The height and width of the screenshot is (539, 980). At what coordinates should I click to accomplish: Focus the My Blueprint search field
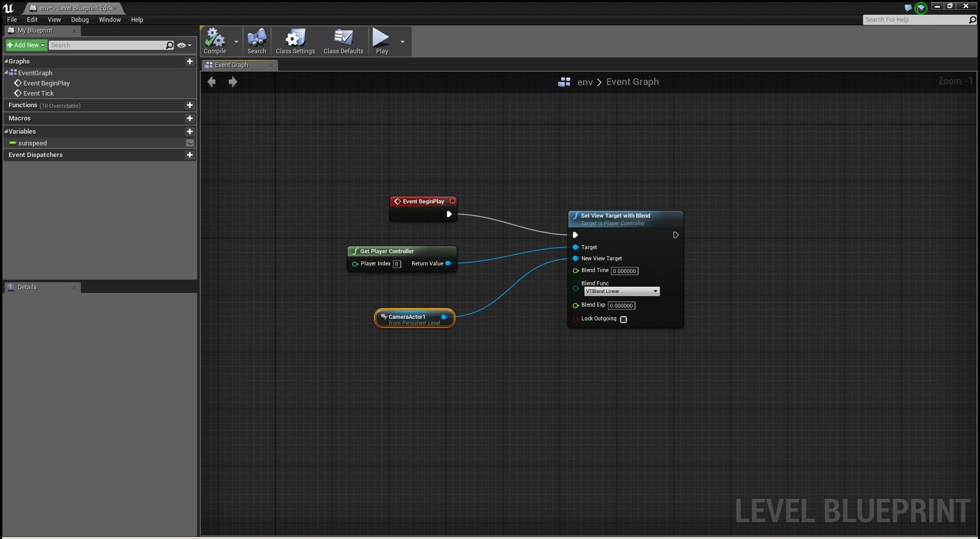[x=107, y=45]
